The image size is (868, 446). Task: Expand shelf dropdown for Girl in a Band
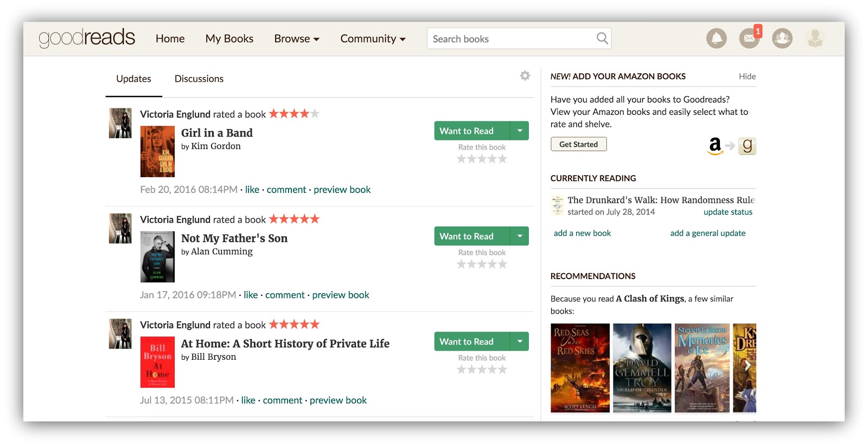520,131
